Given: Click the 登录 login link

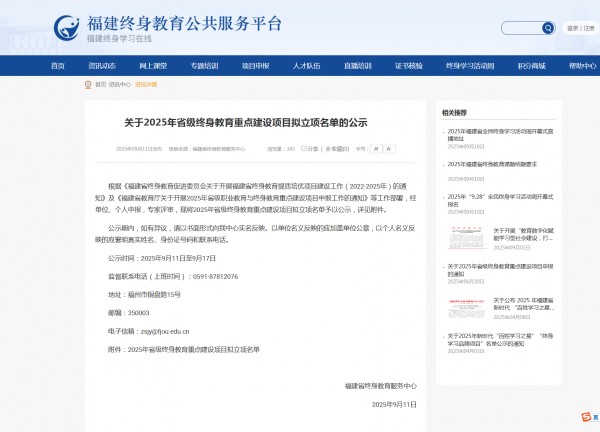Looking at the screenshot, I should pyautogui.click(x=571, y=28).
